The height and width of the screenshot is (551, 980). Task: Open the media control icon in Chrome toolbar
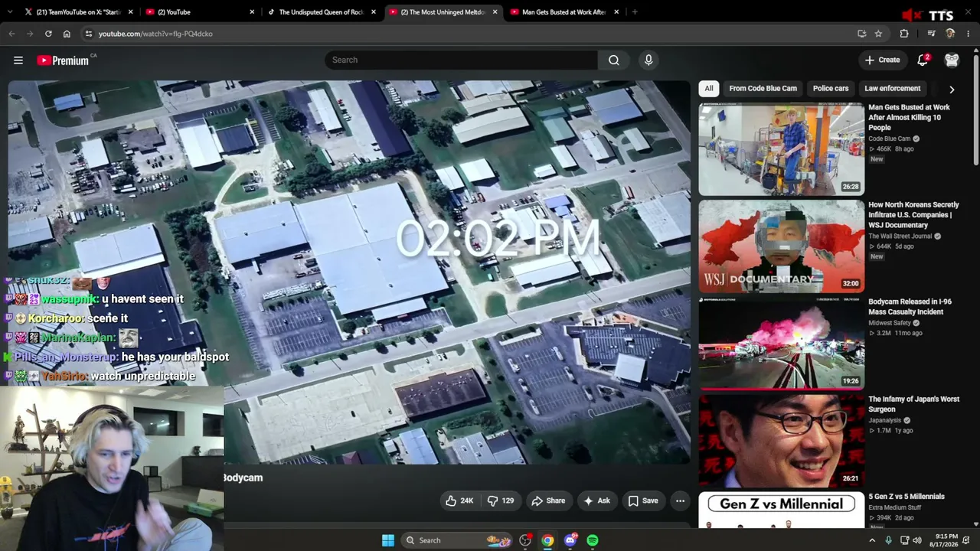click(931, 34)
